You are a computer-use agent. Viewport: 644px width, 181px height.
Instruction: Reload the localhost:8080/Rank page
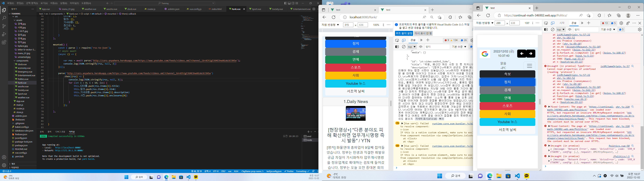(x=334, y=17)
